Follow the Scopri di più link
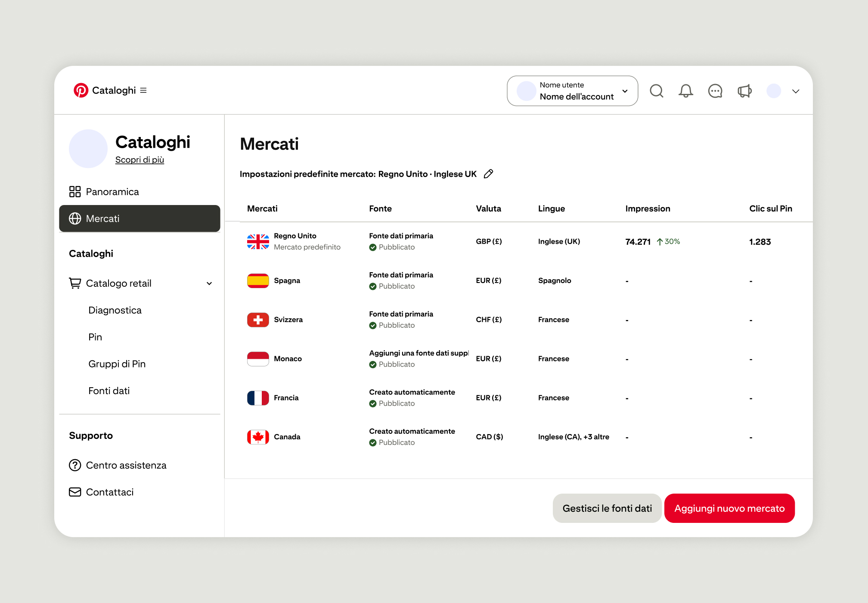Viewport: 868px width, 603px height. (x=139, y=160)
